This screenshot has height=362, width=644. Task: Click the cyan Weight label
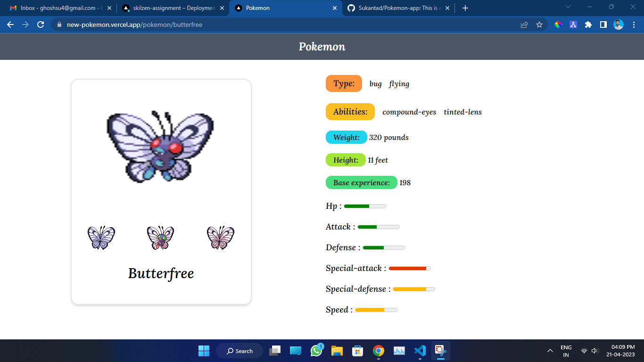pos(347,137)
